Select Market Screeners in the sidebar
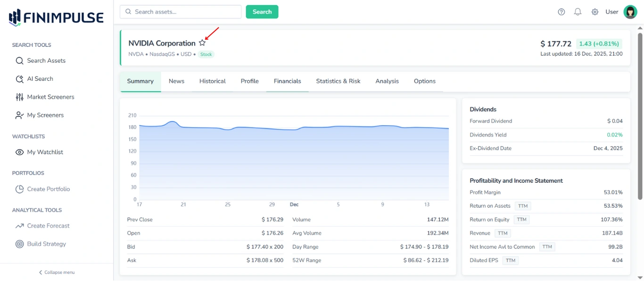This screenshot has height=281, width=644. click(x=50, y=97)
